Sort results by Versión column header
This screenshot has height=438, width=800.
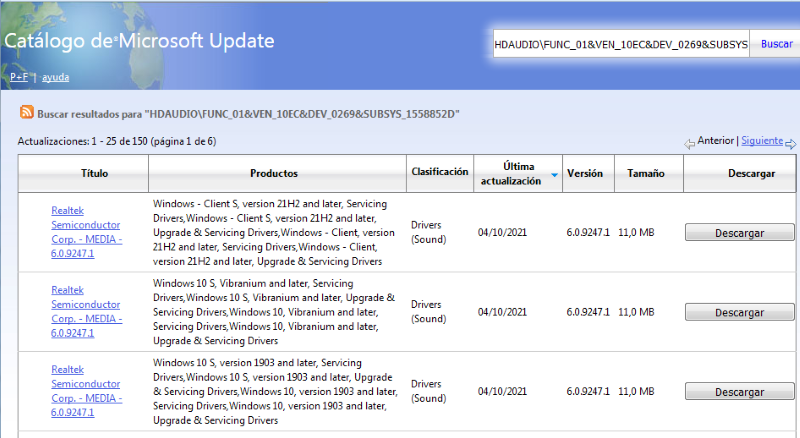coord(584,173)
